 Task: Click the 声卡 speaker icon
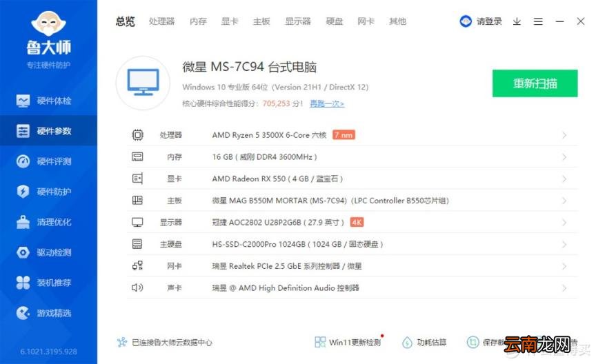coord(137,287)
